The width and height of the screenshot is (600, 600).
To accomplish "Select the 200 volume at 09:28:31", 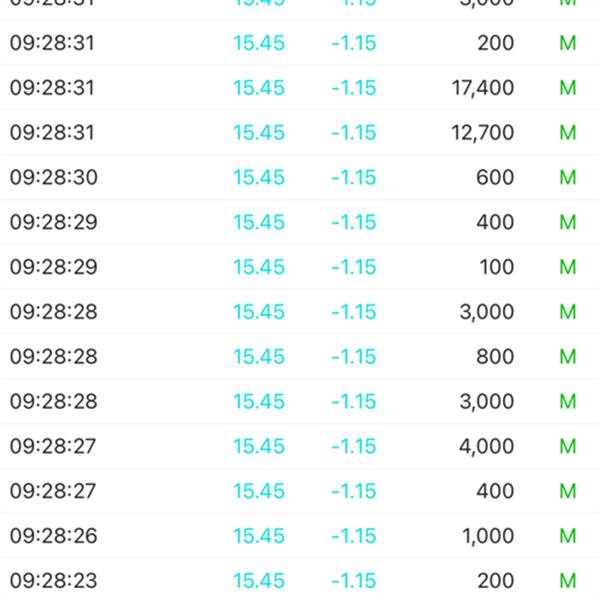I will [x=495, y=44].
